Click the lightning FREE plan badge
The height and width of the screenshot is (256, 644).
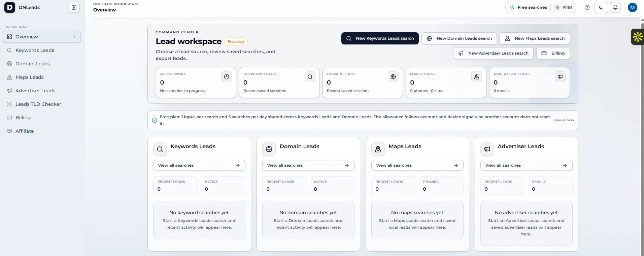click(x=564, y=7)
